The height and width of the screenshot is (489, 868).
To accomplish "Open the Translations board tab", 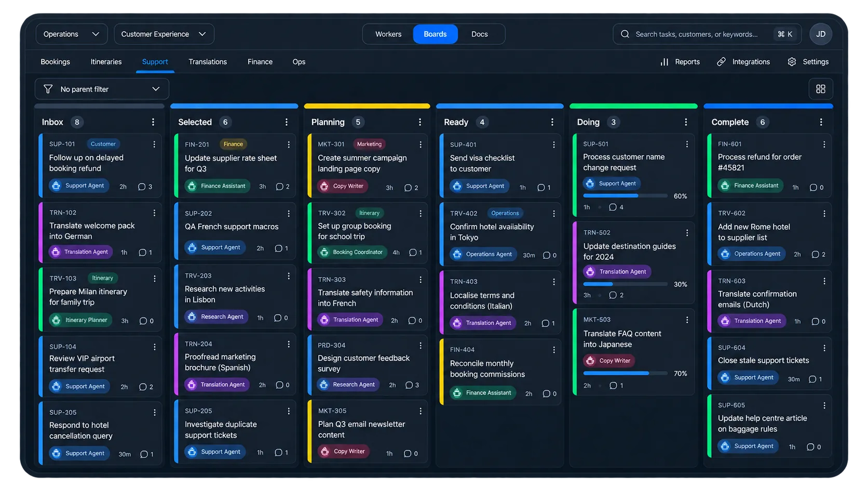I will pos(208,61).
